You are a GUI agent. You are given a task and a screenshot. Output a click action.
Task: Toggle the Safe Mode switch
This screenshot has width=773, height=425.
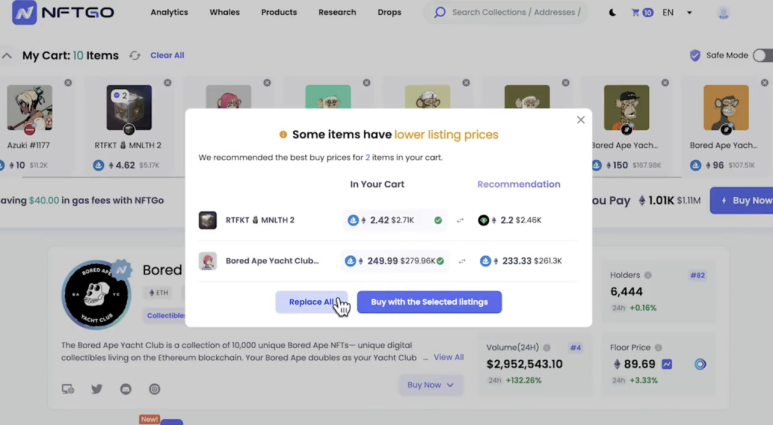[x=763, y=55]
